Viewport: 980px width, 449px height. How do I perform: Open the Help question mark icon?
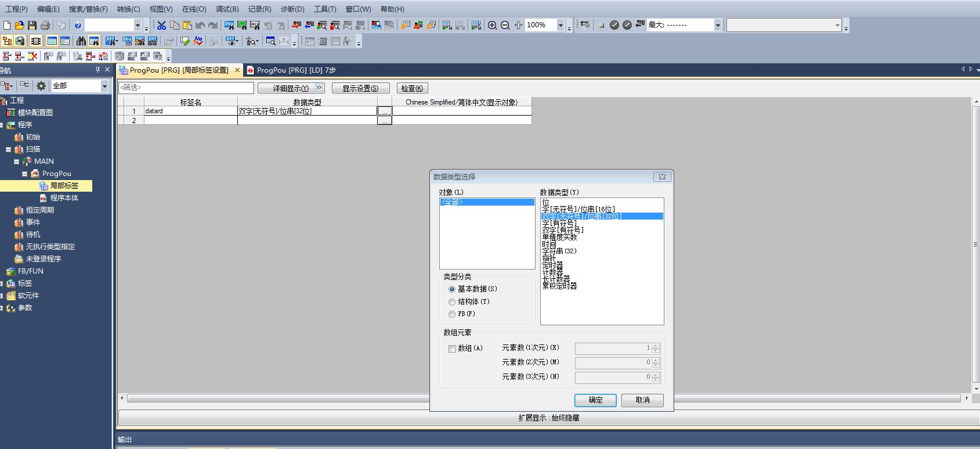[78, 25]
